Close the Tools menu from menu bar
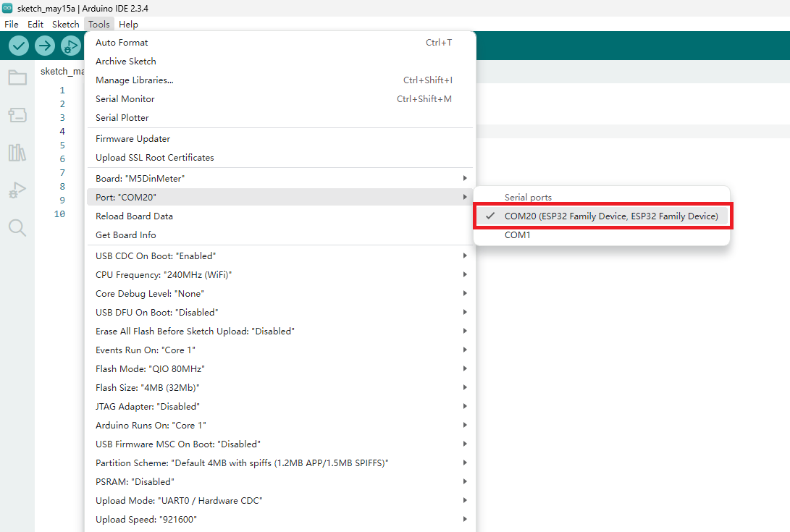The height and width of the screenshot is (532, 790). [x=98, y=24]
